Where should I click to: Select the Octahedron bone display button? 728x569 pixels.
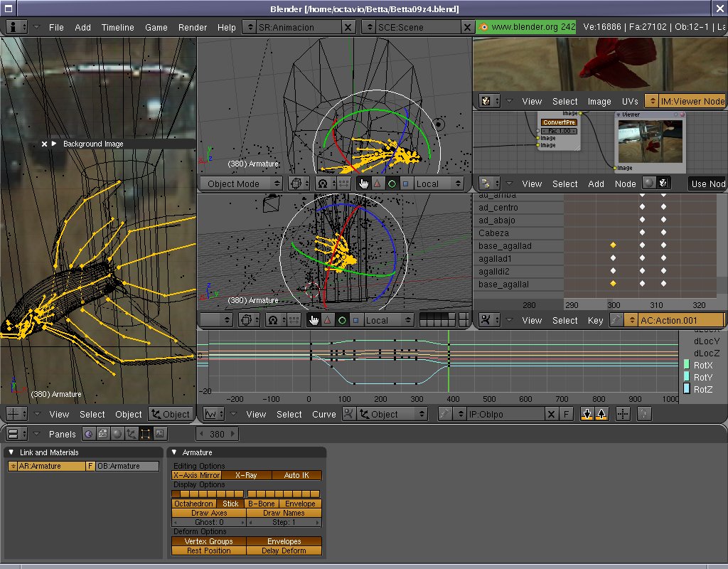pos(194,504)
